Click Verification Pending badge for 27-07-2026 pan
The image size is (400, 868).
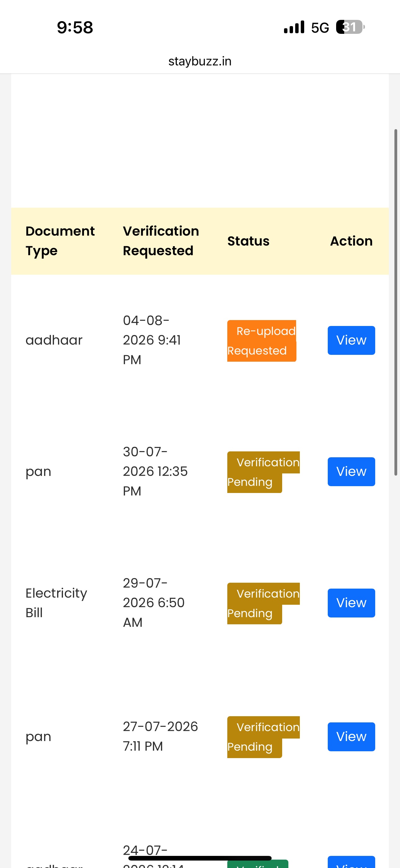tap(263, 737)
